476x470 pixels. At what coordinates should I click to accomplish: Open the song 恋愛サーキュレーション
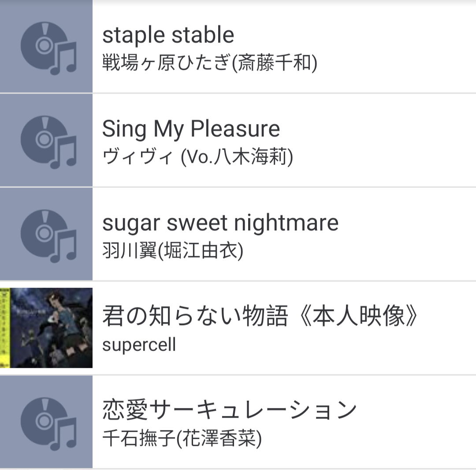coord(230,410)
